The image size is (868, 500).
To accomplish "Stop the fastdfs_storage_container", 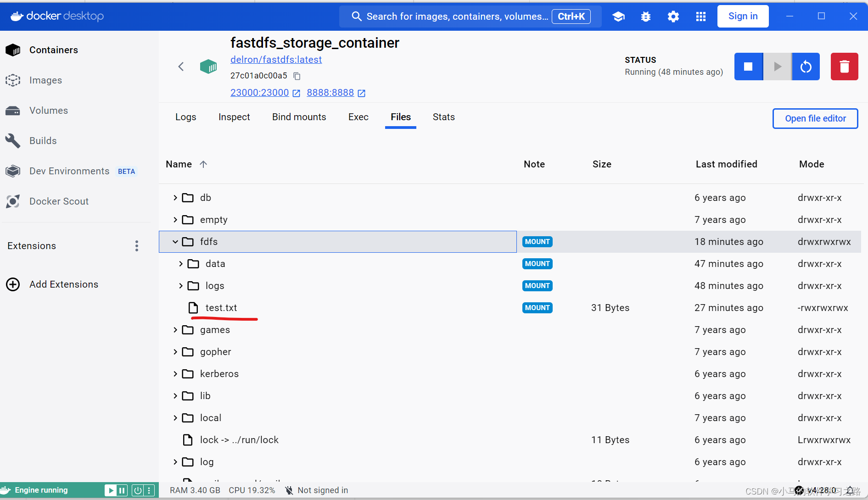I will [748, 67].
